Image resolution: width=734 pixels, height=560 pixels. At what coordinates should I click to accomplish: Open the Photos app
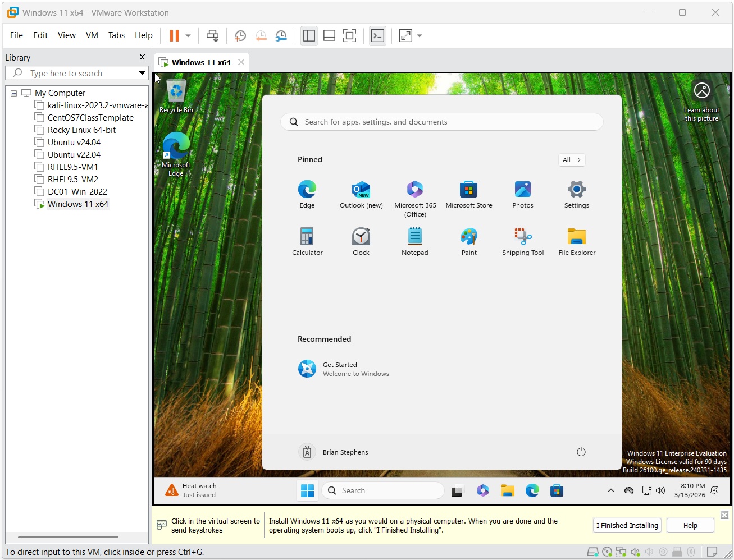[x=523, y=194]
